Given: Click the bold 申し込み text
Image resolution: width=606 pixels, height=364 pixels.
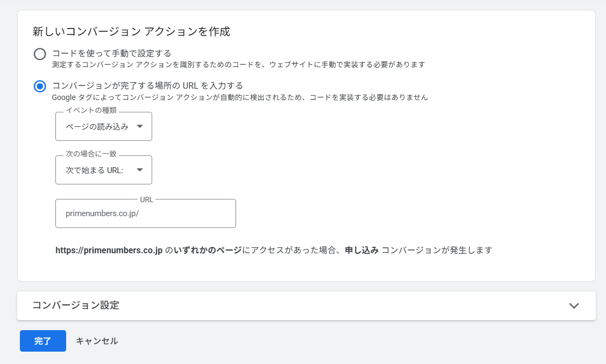Looking at the screenshot, I should 361,251.
